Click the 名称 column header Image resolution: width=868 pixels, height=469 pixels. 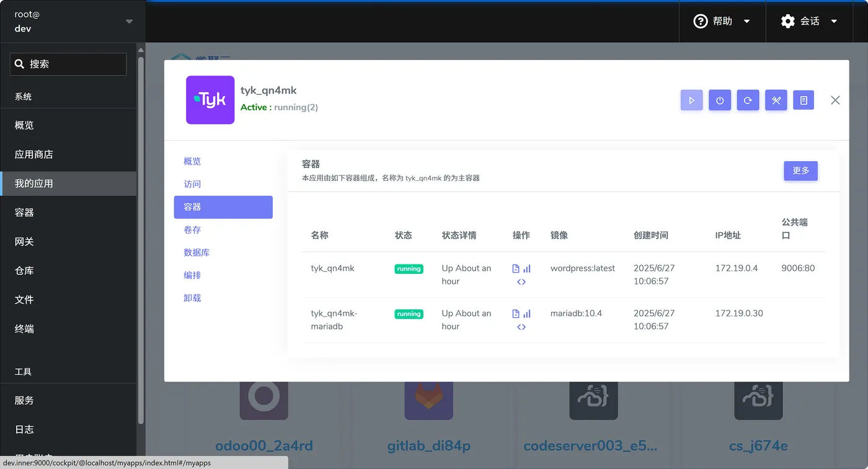click(x=320, y=235)
